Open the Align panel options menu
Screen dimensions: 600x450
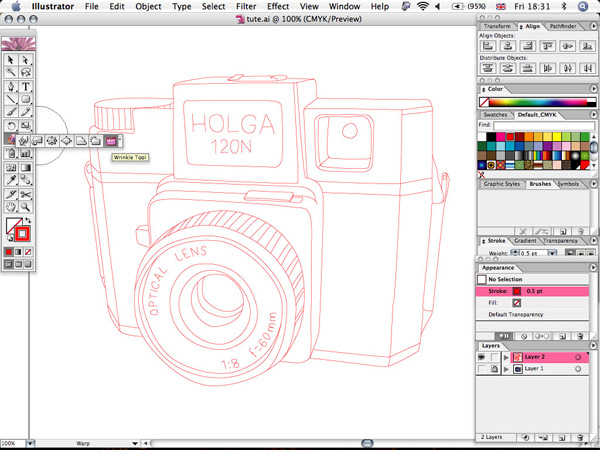(x=593, y=26)
